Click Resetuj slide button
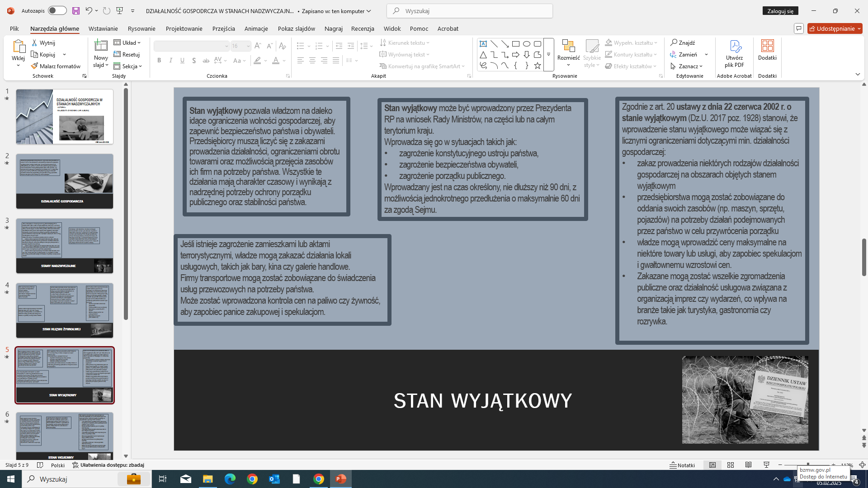Screen dimensions: 868x488 pos(127,54)
